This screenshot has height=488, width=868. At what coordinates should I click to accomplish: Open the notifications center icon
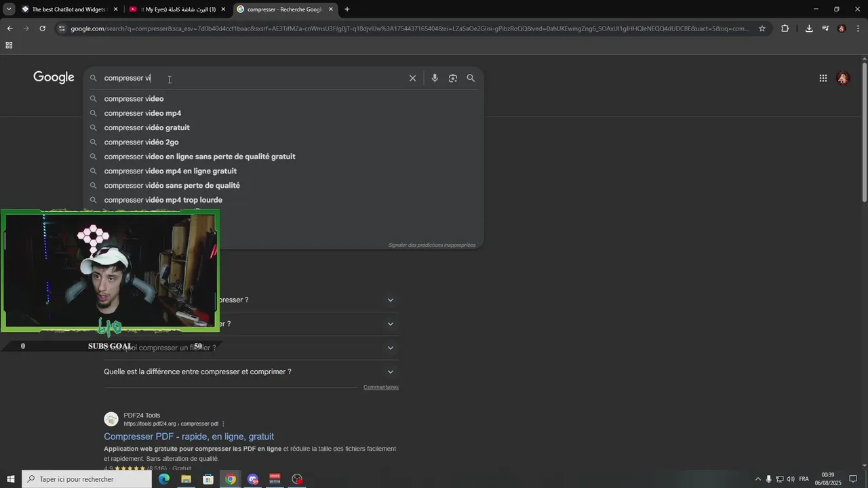(853, 479)
